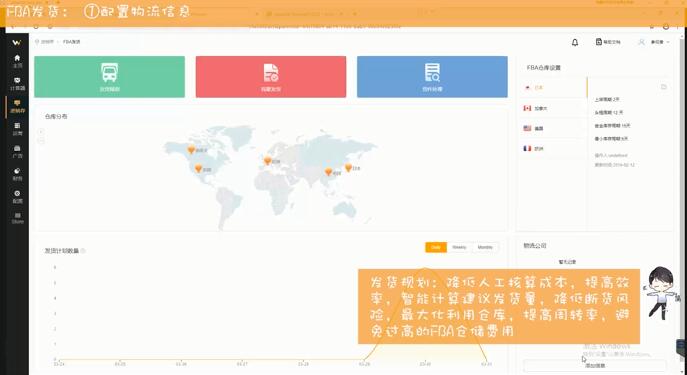The image size is (687, 375).
Task: Click the green truck shipment card
Action: (110, 77)
